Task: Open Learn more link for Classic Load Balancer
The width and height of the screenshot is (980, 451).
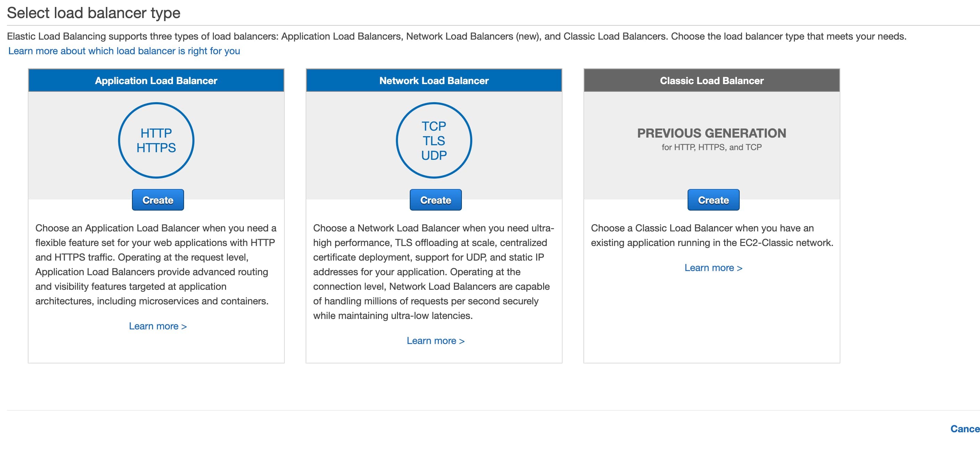Action: (x=713, y=268)
